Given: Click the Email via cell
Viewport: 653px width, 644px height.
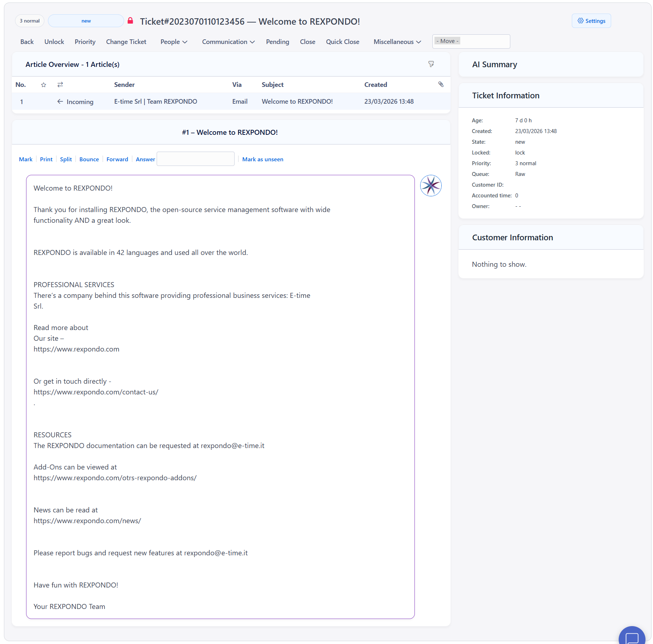Looking at the screenshot, I should coord(240,102).
